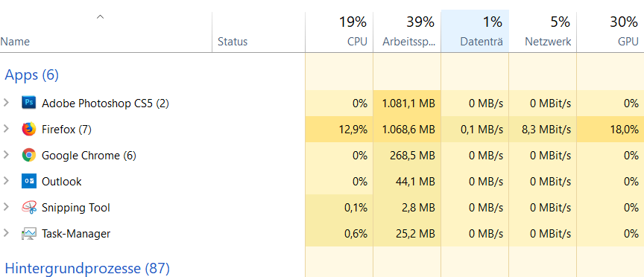Click the Name column sort arrow
Screen dimensions: 644x277
[100, 17]
